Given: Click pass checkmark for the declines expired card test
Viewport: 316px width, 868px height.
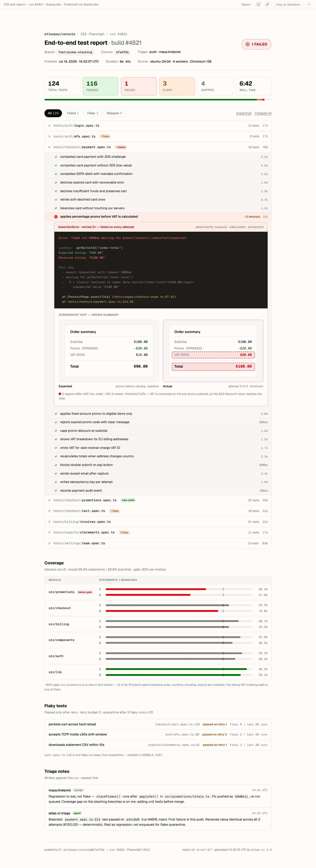Looking at the screenshot, I should 56,183.
